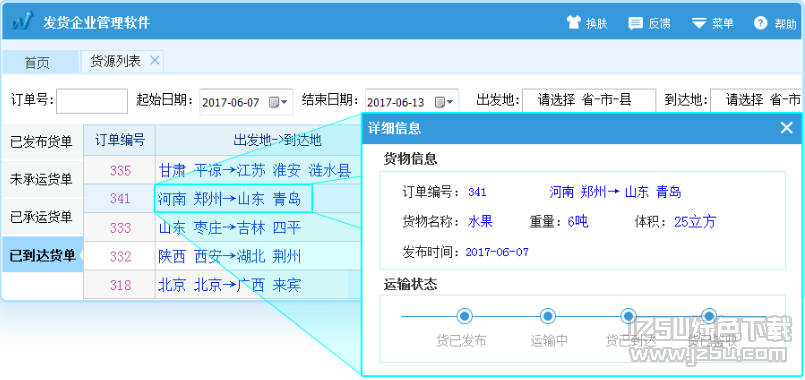Click the publish time 2017-06-07 in the popup

point(497,252)
